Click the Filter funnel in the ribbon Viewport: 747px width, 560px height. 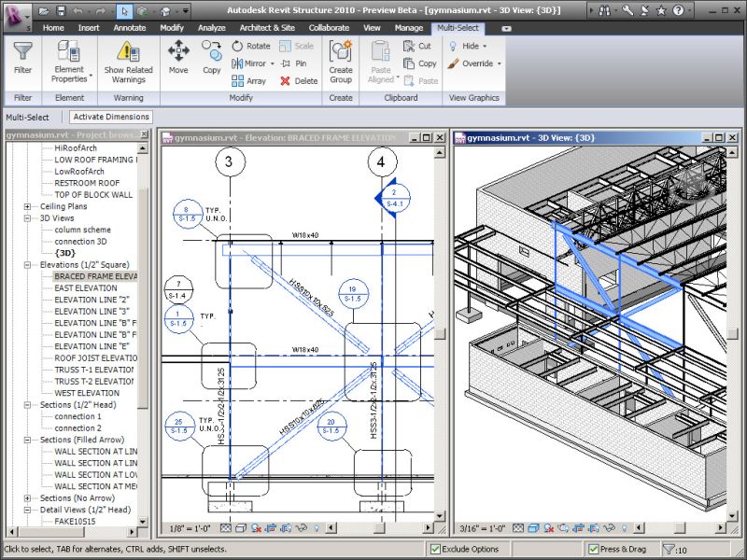pyautogui.click(x=22, y=57)
